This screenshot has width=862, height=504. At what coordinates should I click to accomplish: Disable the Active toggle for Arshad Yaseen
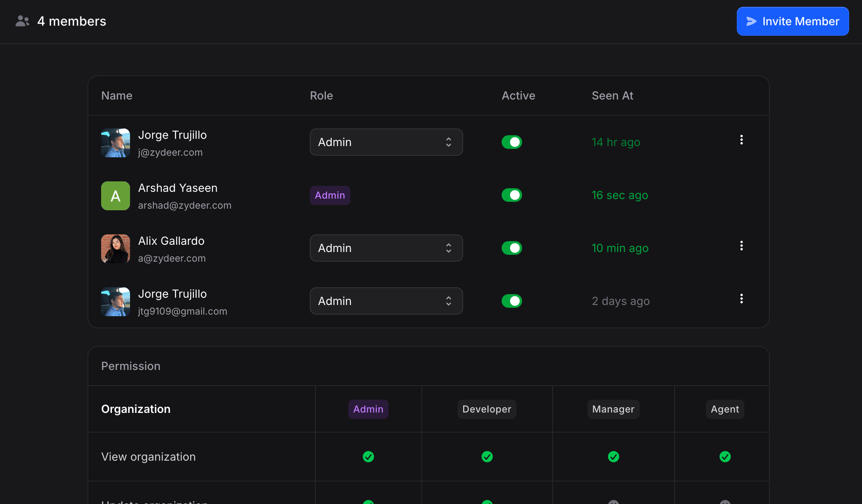pos(512,195)
